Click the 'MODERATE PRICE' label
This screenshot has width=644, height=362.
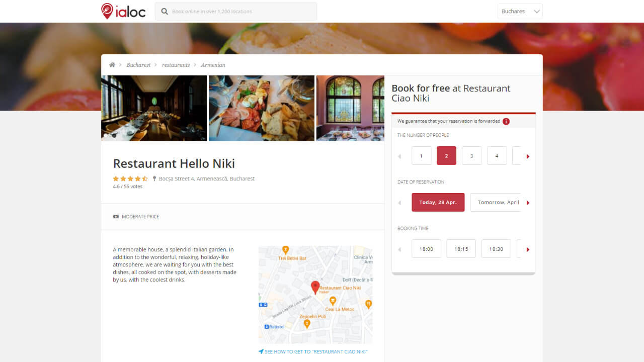(x=140, y=217)
